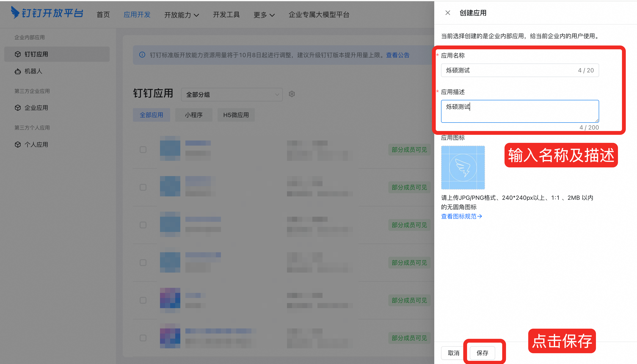The image size is (637, 364).
Task: Switch to the 小程序 tab
Action: (x=194, y=115)
